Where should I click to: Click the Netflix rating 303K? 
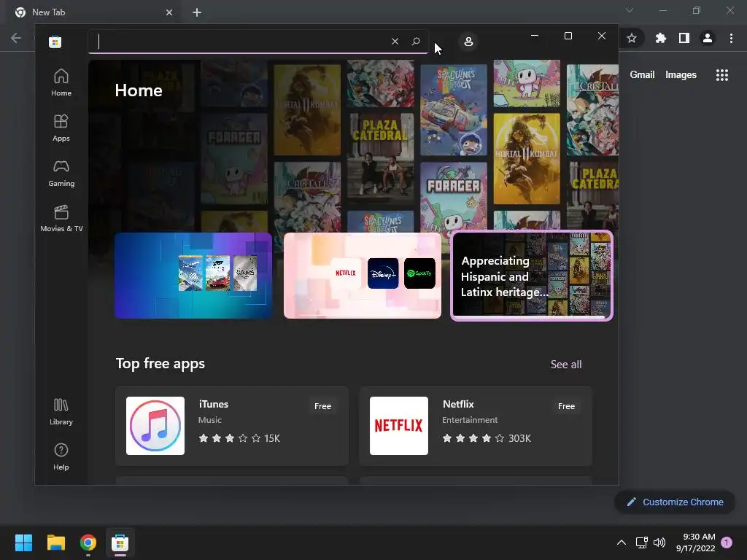(487, 438)
